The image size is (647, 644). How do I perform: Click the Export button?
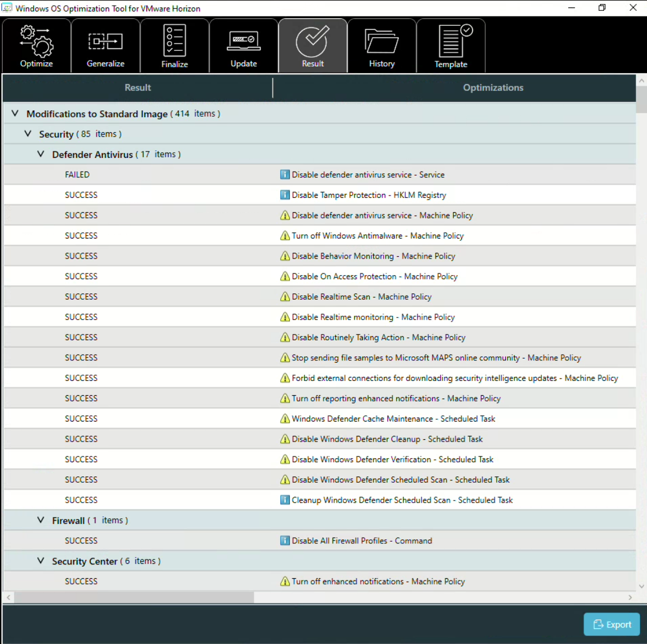[x=612, y=625]
